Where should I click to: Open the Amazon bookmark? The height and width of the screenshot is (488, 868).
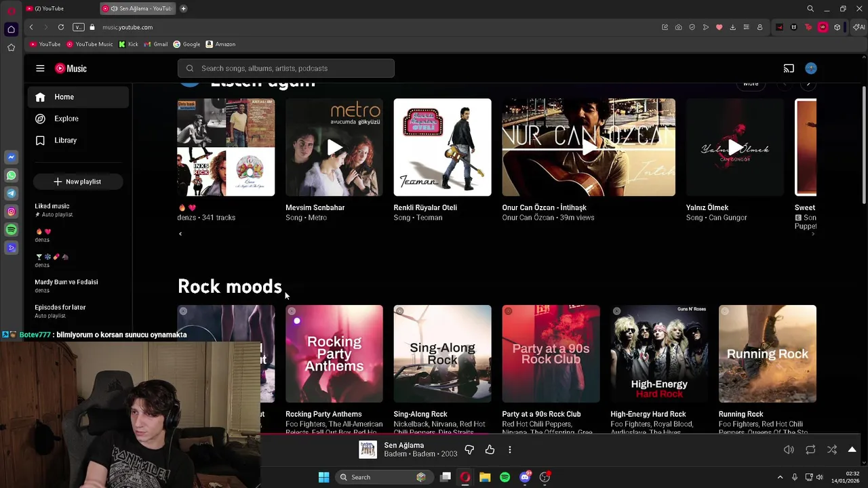[x=221, y=44]
